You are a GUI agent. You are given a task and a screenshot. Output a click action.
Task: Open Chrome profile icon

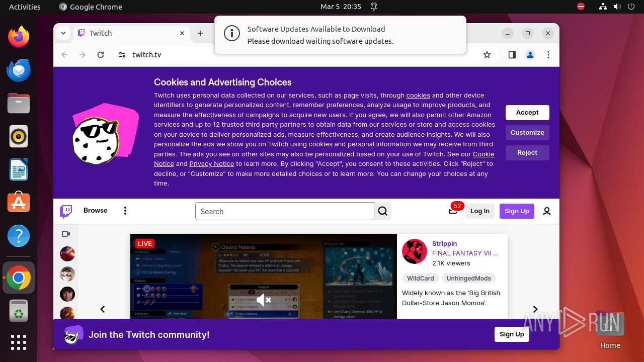(x=530, y=55)
